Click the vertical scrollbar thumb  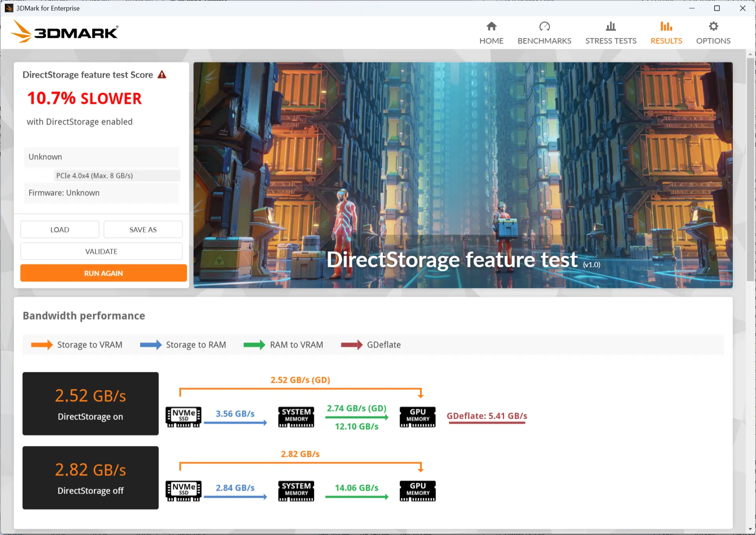(750, 169)
